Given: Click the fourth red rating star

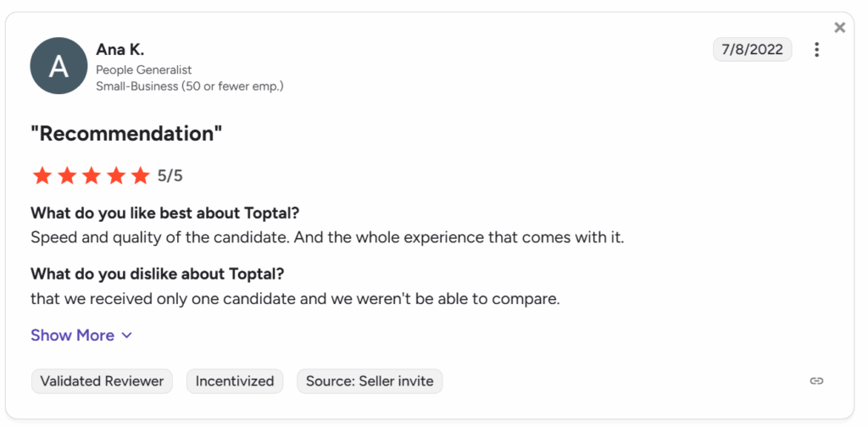Looking at the screenshot, I should [x=116, y=176].
